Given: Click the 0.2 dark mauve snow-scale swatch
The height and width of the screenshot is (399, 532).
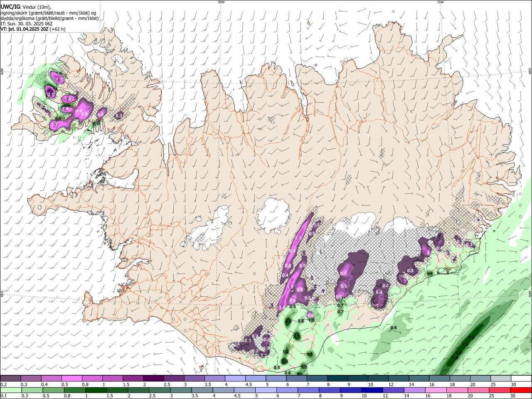Looking at the screenshot, I should (10, 379).
